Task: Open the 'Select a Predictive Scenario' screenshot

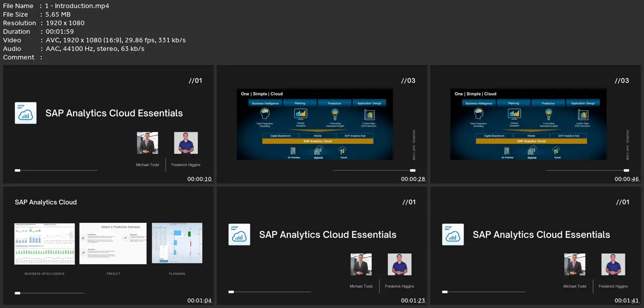Action: pyautogui.click(x=113, y=243)
